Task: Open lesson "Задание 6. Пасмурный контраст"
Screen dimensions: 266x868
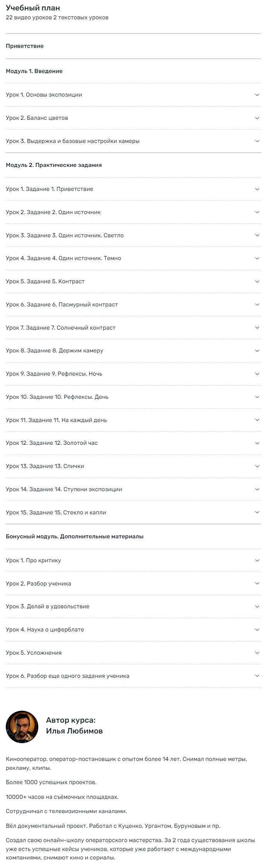Action: pyautogui.click(x=62, y=305)
